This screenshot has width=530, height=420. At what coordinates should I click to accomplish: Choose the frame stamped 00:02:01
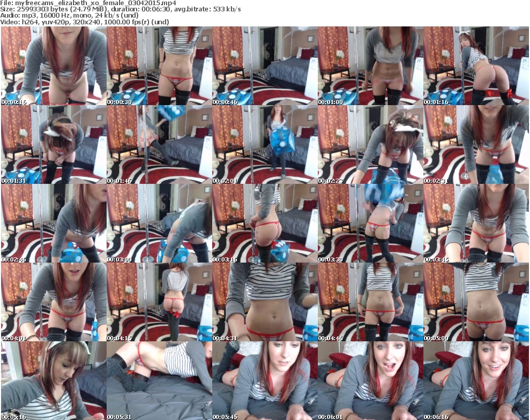(264, 144)
